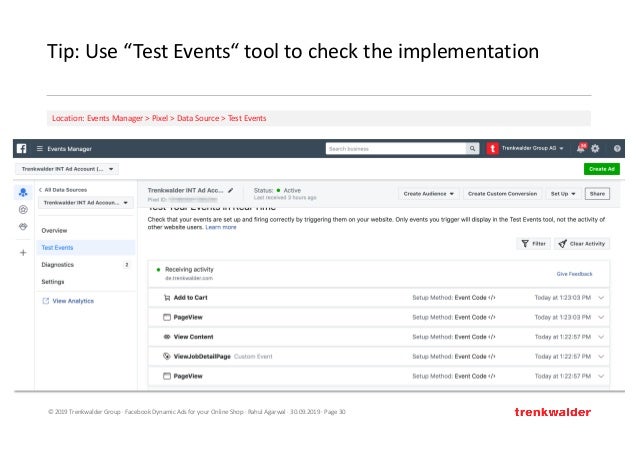Click the Diagnostics count badge

click(127, 265)
